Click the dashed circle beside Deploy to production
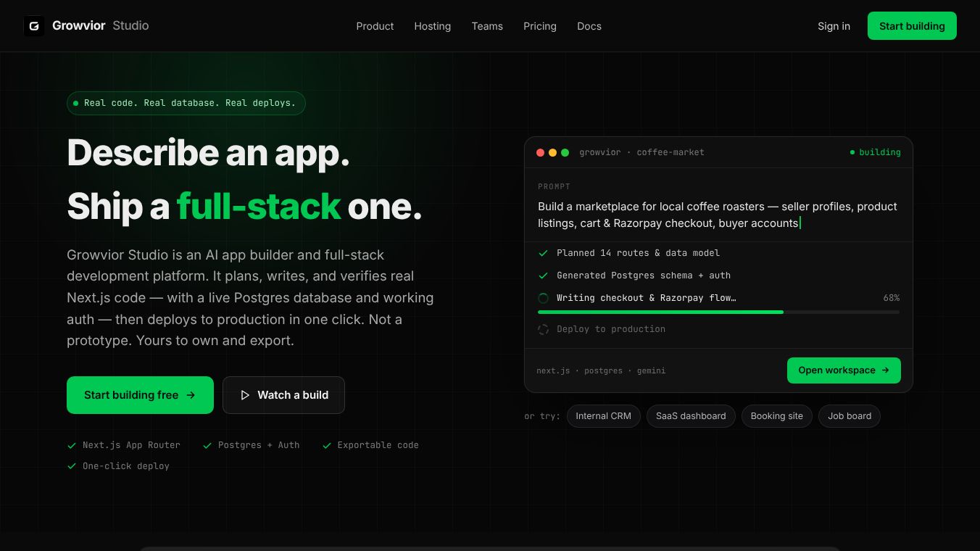This screenshot has height=551, width=980. (x=543, y=329)
